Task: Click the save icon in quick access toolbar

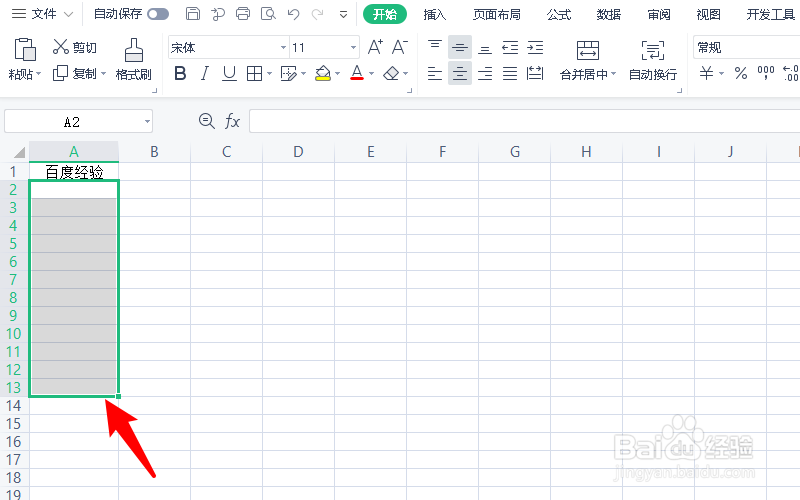Action: pos(192,14)
